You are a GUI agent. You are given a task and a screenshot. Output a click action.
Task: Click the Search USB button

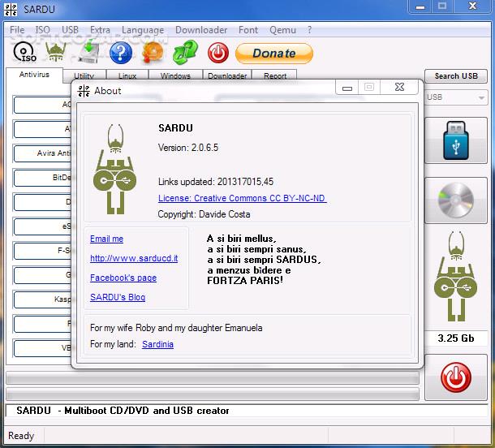[456, 76]
